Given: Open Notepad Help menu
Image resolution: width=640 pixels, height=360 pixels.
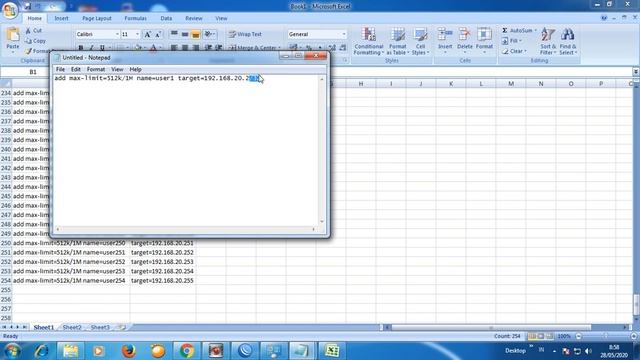Looking at the screenshot, I should pyautogui.click(x=136, y=69).
